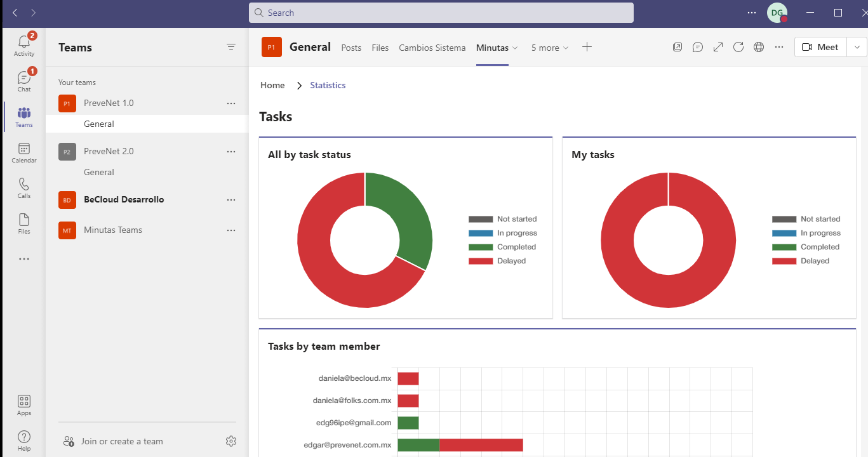
Task: Show the tab conversation
Action: point(698,47)
